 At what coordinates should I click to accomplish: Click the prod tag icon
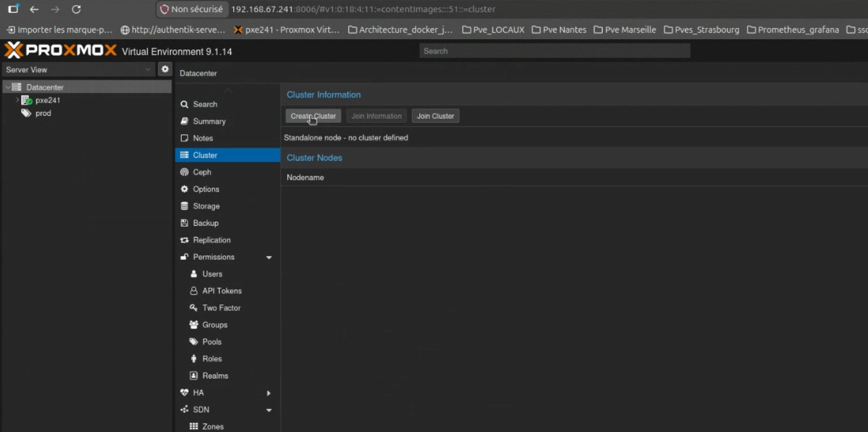coord(26,113)
